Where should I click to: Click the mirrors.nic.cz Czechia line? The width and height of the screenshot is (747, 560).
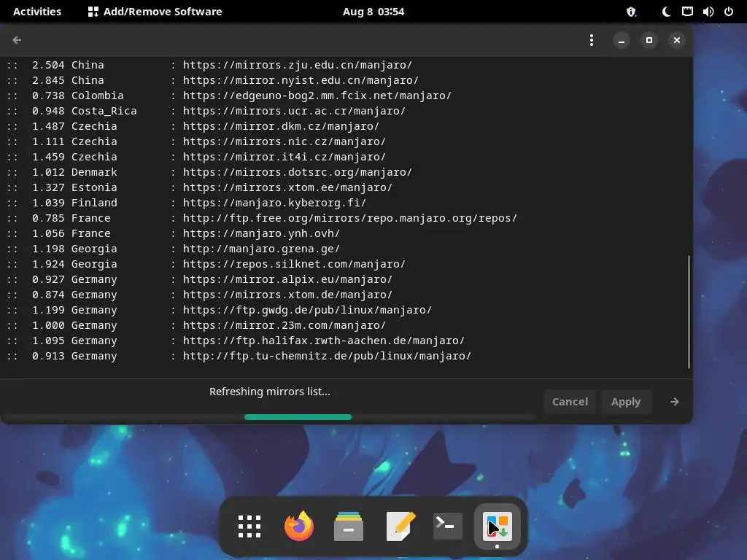pos(196,141)
